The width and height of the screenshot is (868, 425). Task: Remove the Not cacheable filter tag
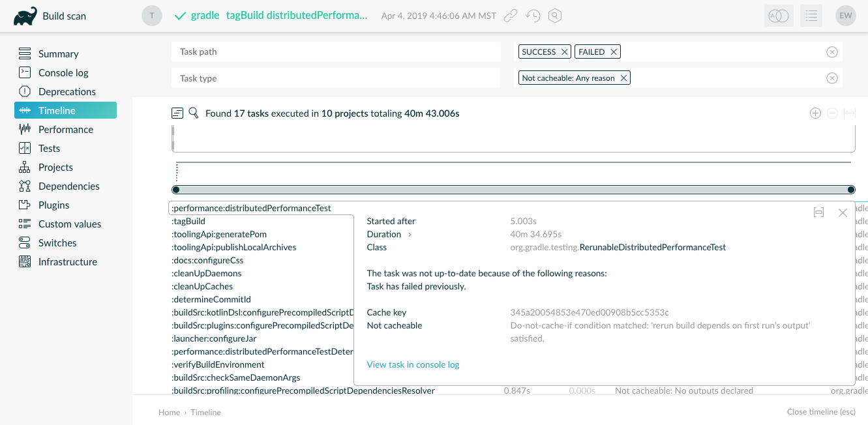[x=623, y=78]
